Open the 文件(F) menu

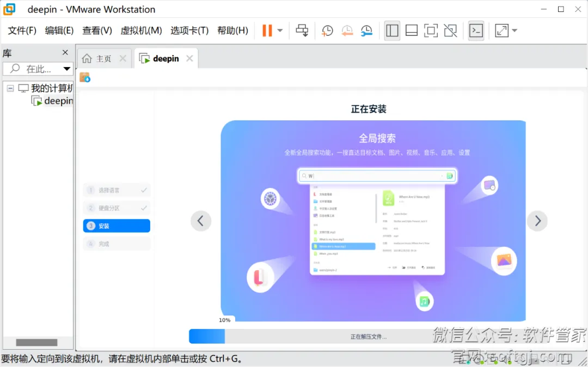coord(22,30)
